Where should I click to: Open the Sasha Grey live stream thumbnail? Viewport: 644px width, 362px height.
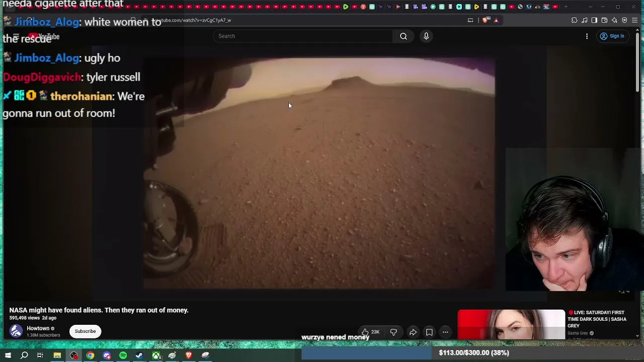pyautogui.click(x=511, y=325)
